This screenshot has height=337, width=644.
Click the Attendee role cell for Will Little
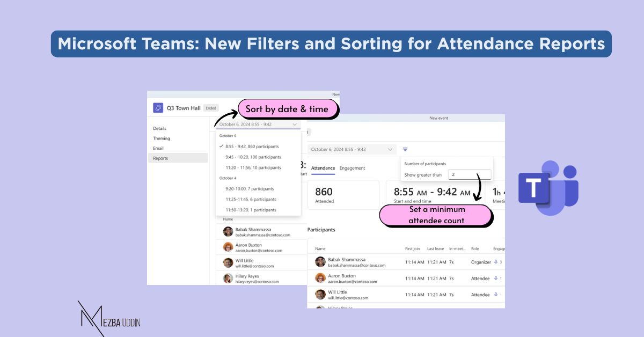coord(480,295)
